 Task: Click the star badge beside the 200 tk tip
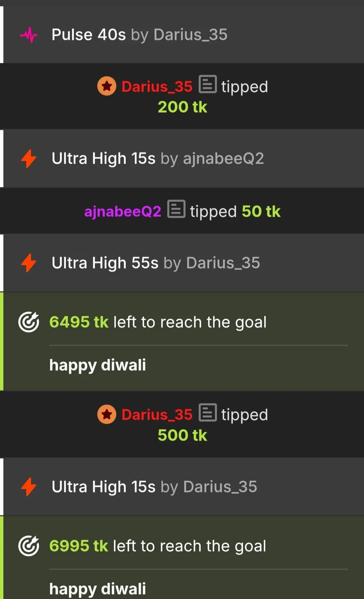coord(107,86)
